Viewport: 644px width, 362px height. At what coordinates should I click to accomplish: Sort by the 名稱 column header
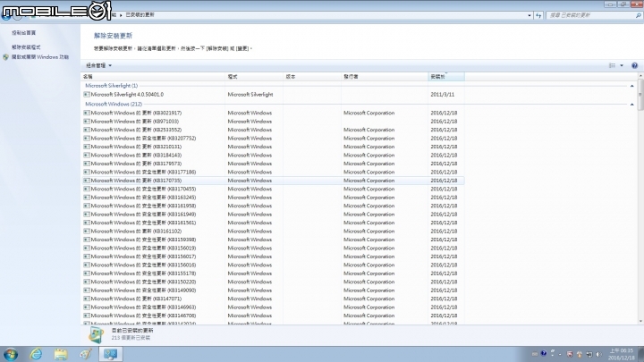(153, 77)
